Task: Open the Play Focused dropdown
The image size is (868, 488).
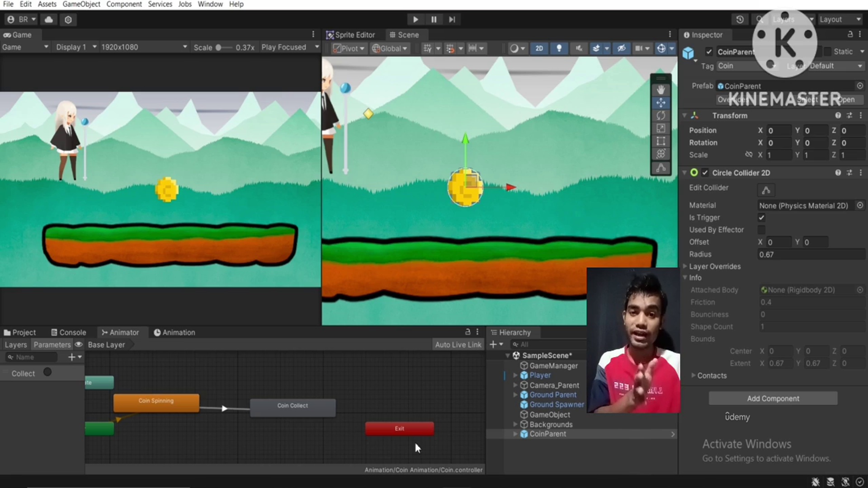Action: (290, 47)
